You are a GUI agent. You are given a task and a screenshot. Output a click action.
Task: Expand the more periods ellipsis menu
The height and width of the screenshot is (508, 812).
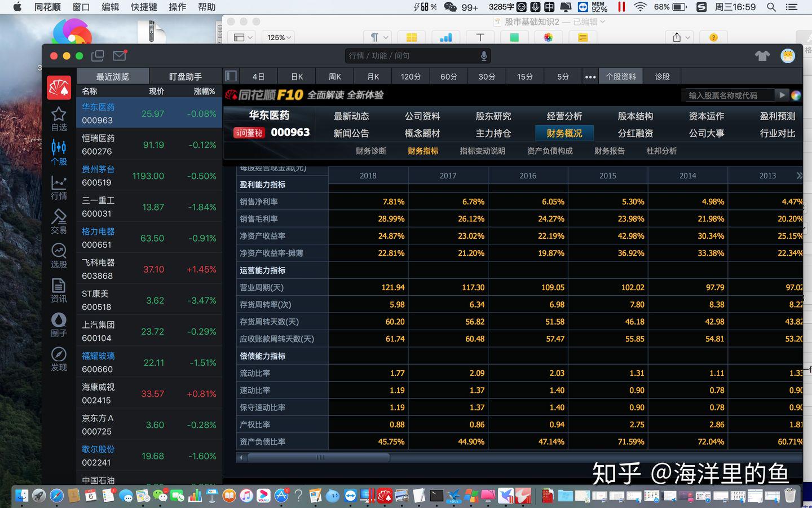[590, 77]
